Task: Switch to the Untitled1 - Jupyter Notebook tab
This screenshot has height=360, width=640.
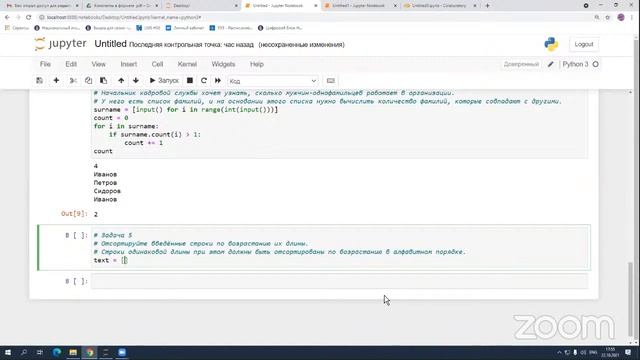Action: pyautogui.click(x=360, y=6)
